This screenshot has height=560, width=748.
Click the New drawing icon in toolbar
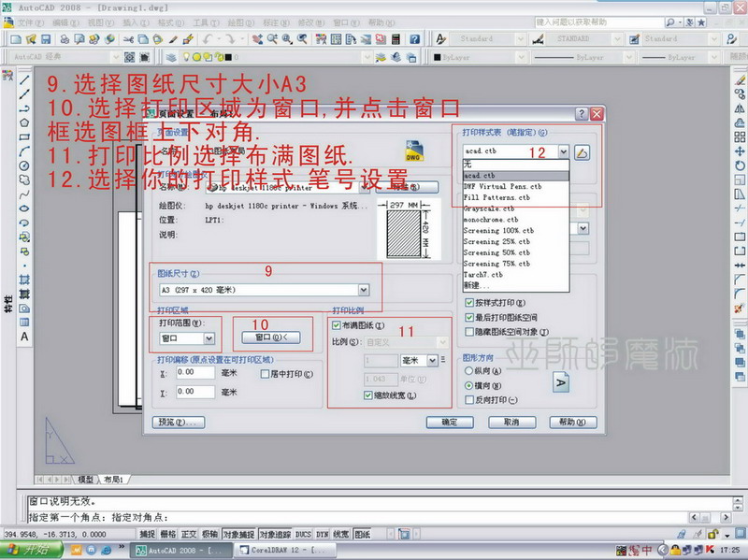pos(16,39)
